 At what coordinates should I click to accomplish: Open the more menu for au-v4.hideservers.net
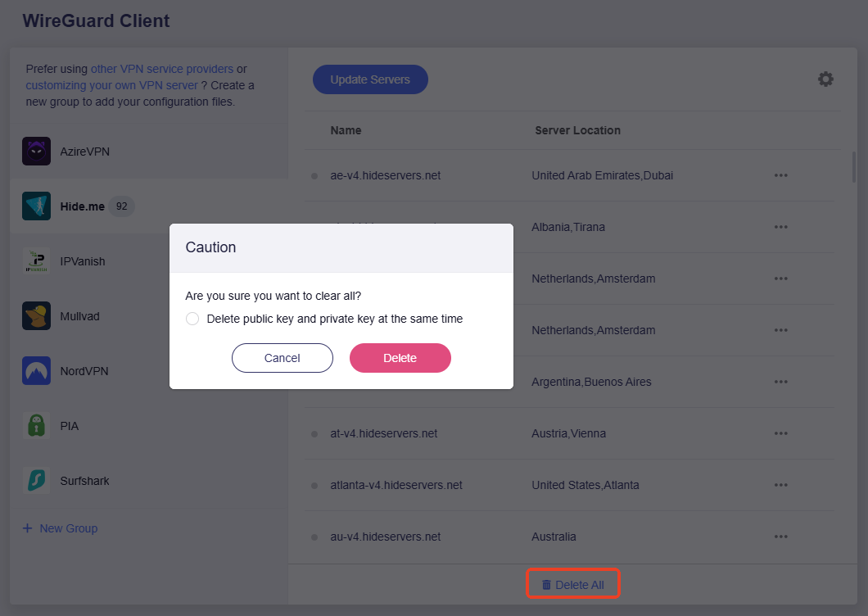pos(780,537)
